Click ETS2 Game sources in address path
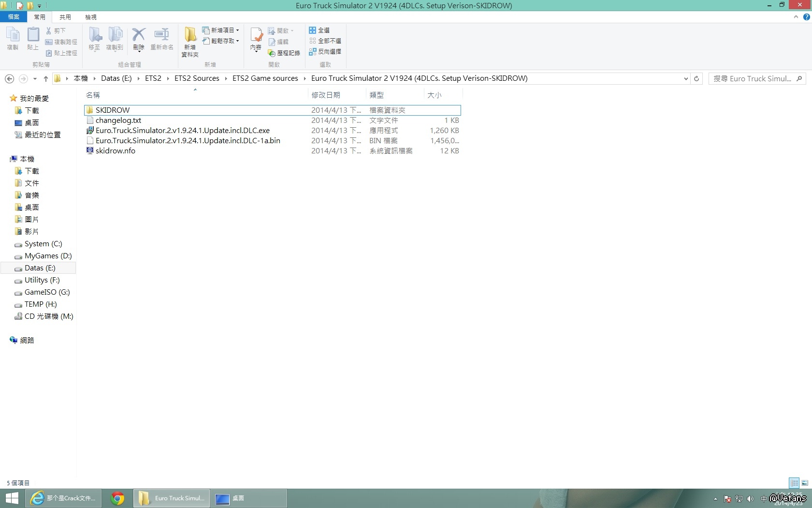The width and height of the screenshot is (812, 508). 265,78
